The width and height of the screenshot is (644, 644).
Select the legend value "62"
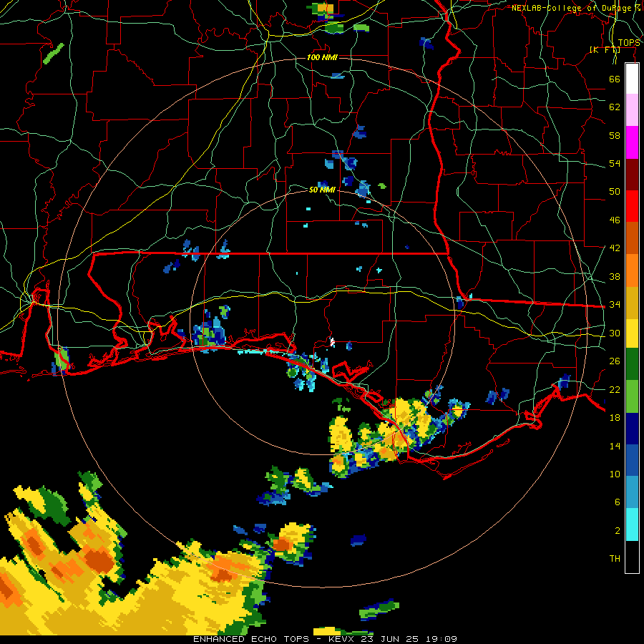[x=615, y=107]
